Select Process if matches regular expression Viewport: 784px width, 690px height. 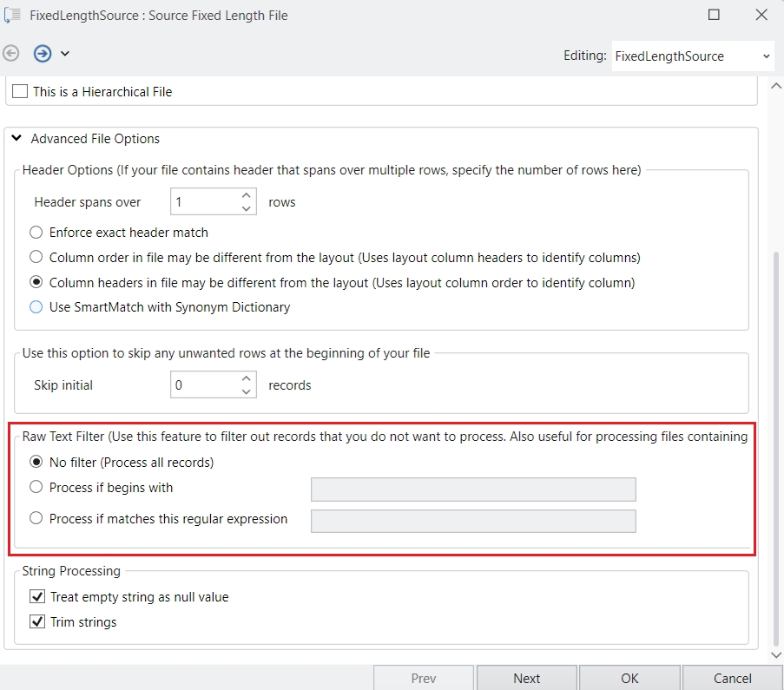pyautogui.click(x=36, y=519)
